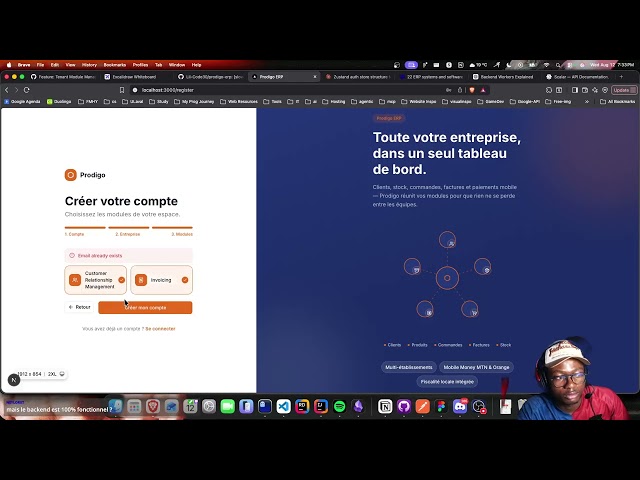This screenshot has width=640, height=480.
Task: Switch to the Backend Workers Explained tab
Action: [503, 77]
